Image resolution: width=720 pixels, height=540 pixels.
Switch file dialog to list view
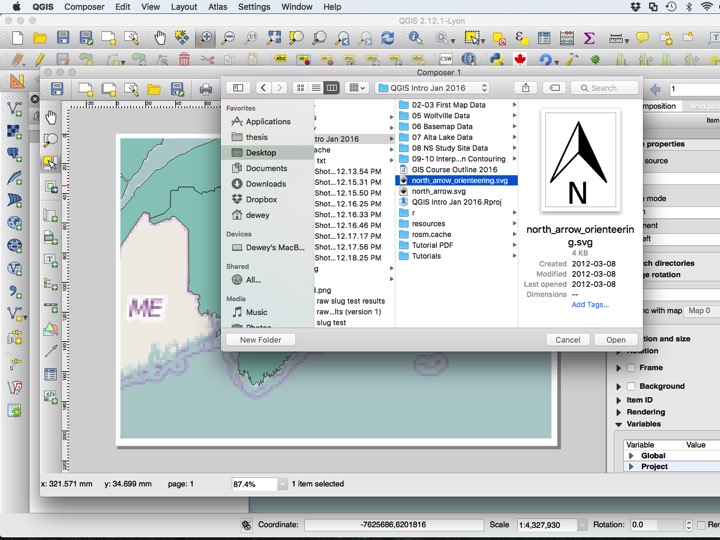pyautogui.click(x=316, y=88)
